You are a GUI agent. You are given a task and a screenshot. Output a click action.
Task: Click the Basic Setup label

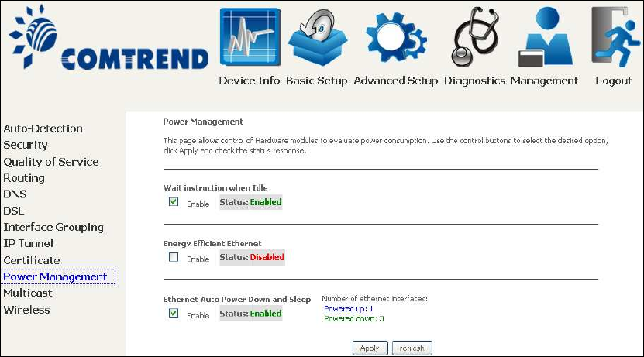tap(317, 81)
